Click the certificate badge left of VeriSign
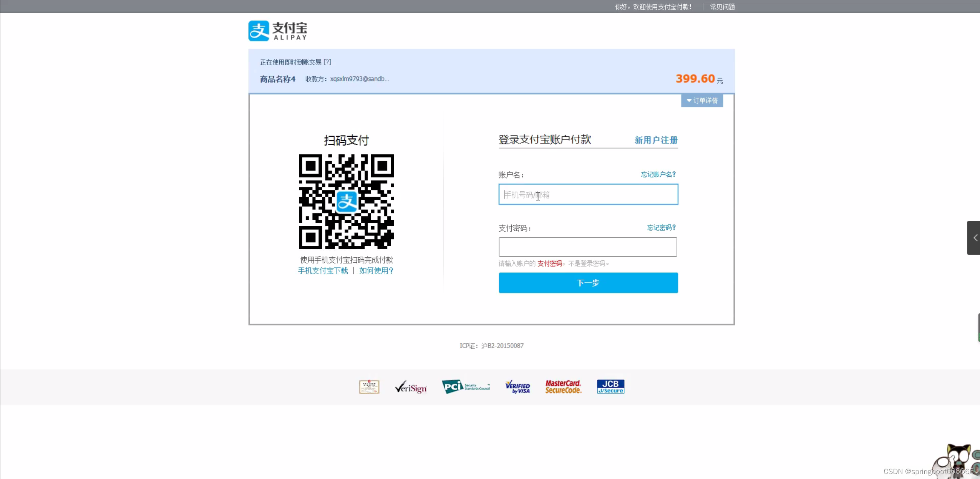Screen dimensions: 980x479 click(x=369, y=387)
